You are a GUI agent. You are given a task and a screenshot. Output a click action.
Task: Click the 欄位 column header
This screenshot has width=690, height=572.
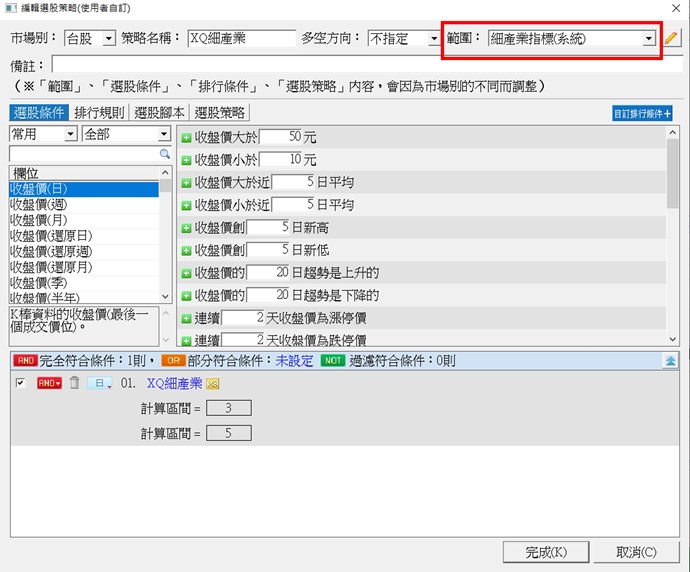click(x=84, y=173)
